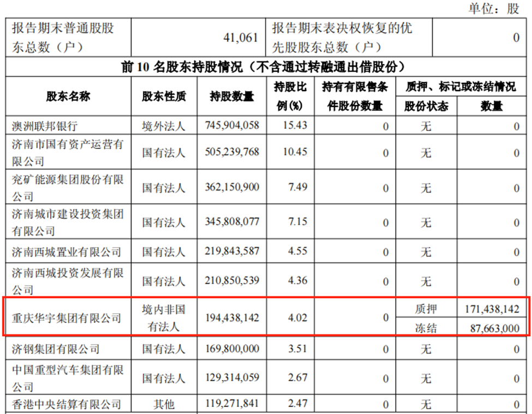Click 中国重型汽车集团有限公司 cell

[x=68, y=378]
